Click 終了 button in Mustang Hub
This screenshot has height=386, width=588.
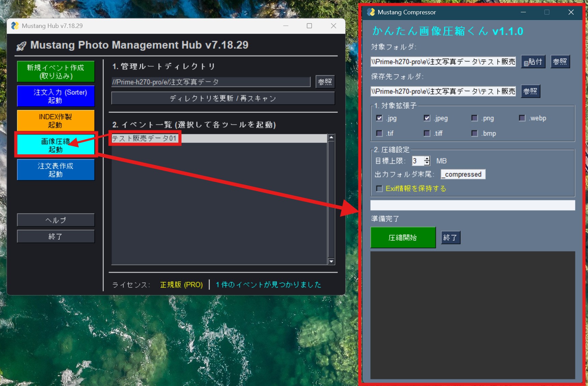[x=56, y=236]
